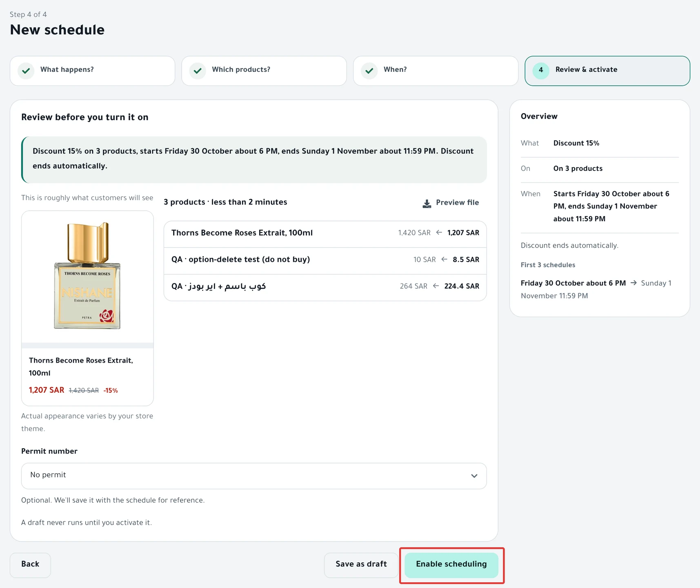Click the Overview When schedule text
The height and width of the screenshot is (588, 700).
[x=611, y=206]
